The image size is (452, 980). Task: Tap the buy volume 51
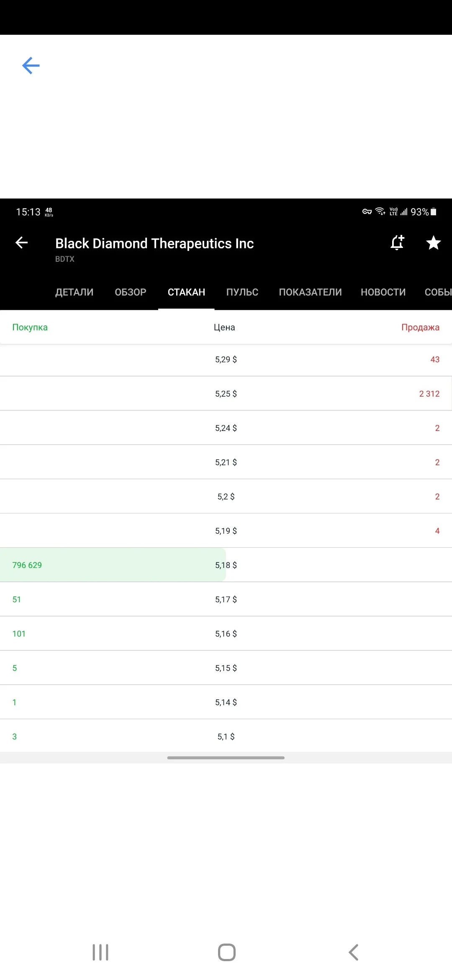coord(17,599)
